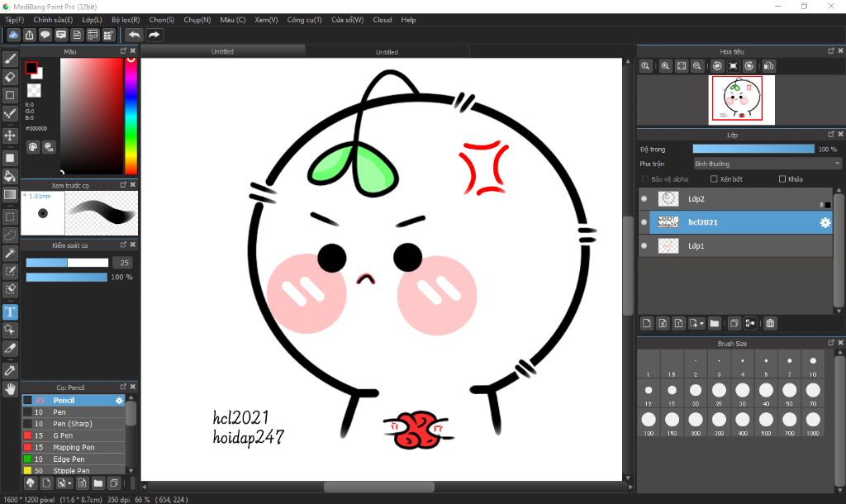Viewport: 846px width, 504px height.
Task: Select the G Pen brush
Action: click(x=74, y=435)
